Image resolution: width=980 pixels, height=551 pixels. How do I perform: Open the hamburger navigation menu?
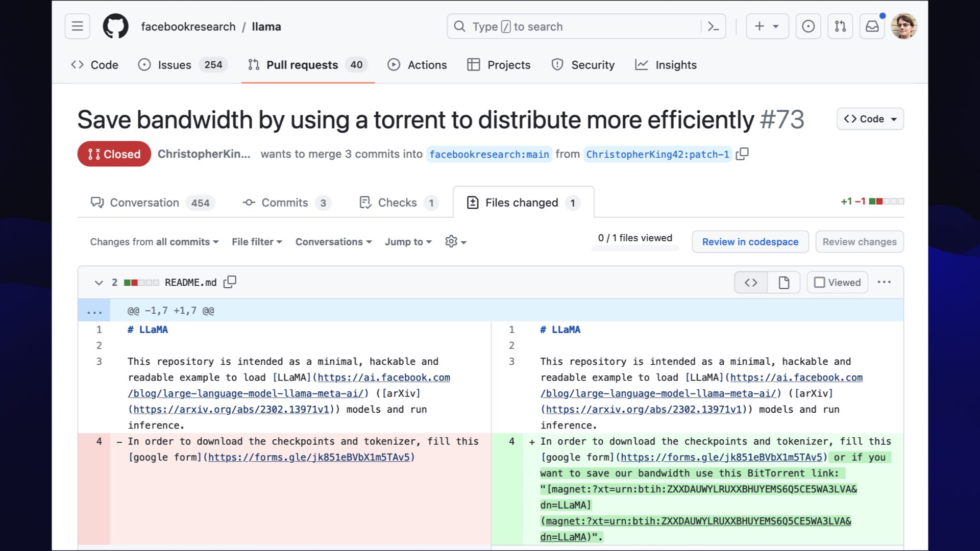(77, 26)
